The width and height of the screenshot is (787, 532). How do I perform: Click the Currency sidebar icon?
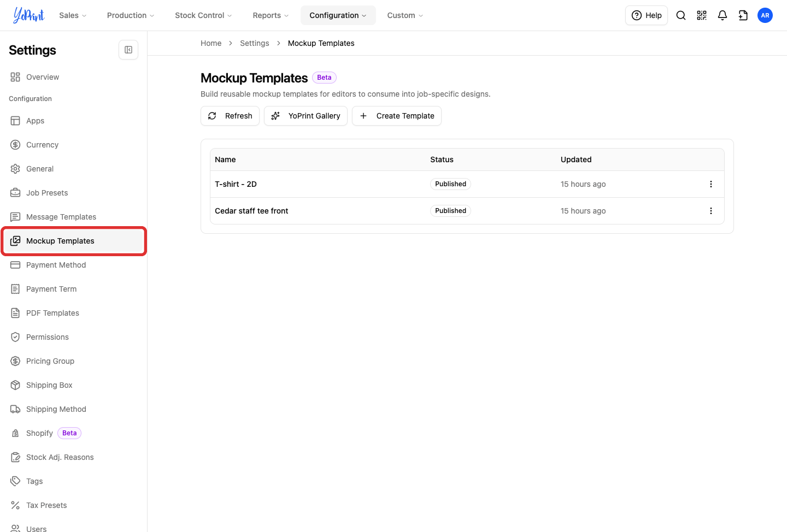(15, 145)
